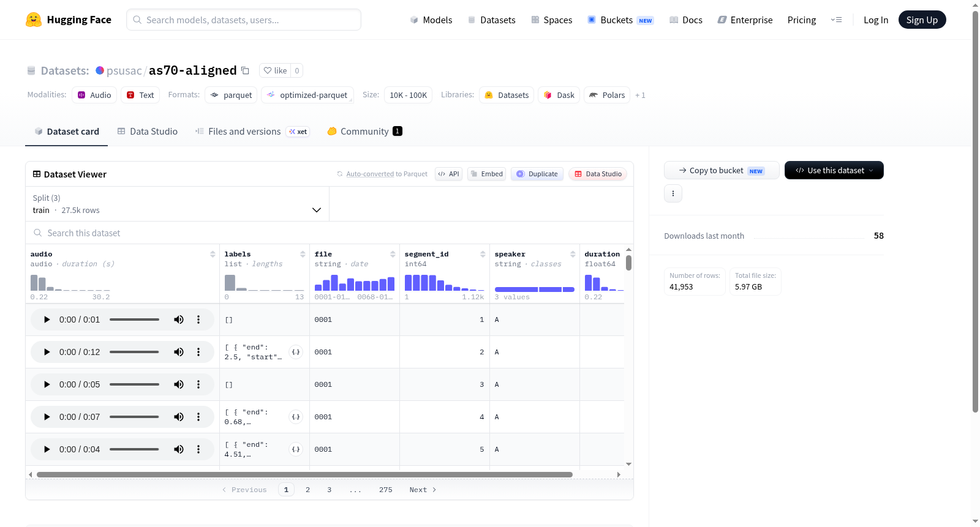Sort by the segment_id column
Viewport: 980px width, 527px height.
(x=483, y=254)
